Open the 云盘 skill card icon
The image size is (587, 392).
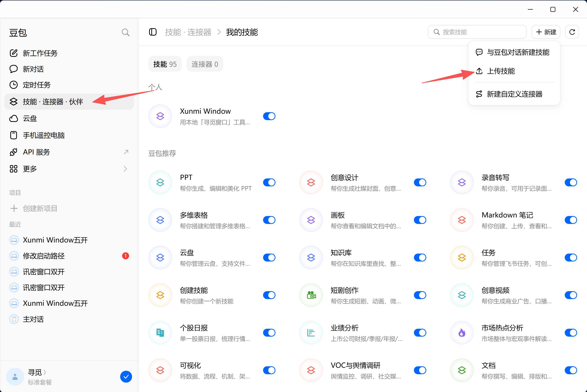click(160, 258)
